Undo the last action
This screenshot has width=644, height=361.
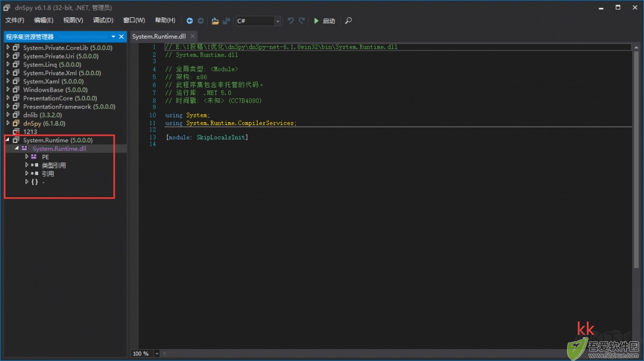pyautogui.click(x=290, y=20)
